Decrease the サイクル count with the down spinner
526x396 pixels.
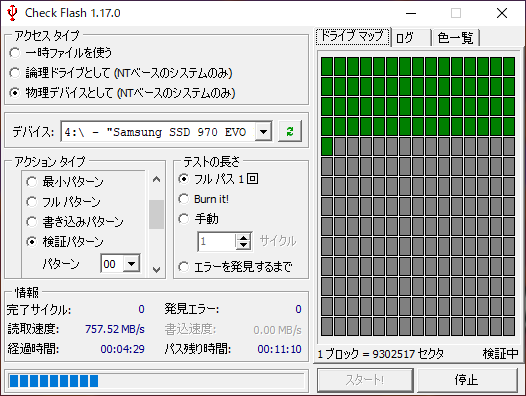click(x=244, y=245)
